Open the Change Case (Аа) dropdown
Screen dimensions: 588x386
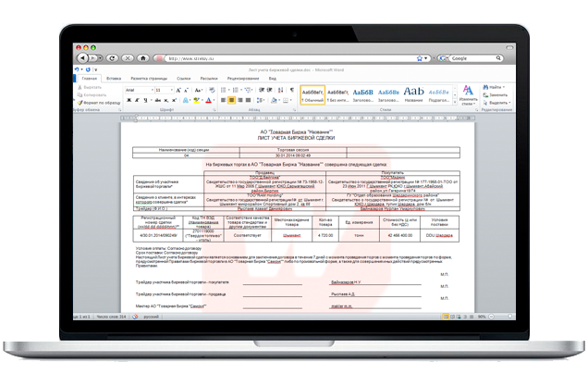[x=199, y=90]
